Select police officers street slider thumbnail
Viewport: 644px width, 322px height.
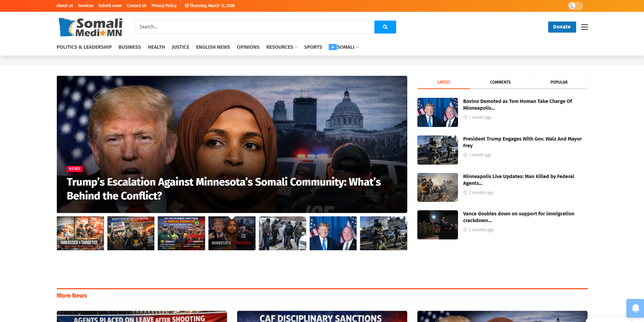(x=282, y=233)
